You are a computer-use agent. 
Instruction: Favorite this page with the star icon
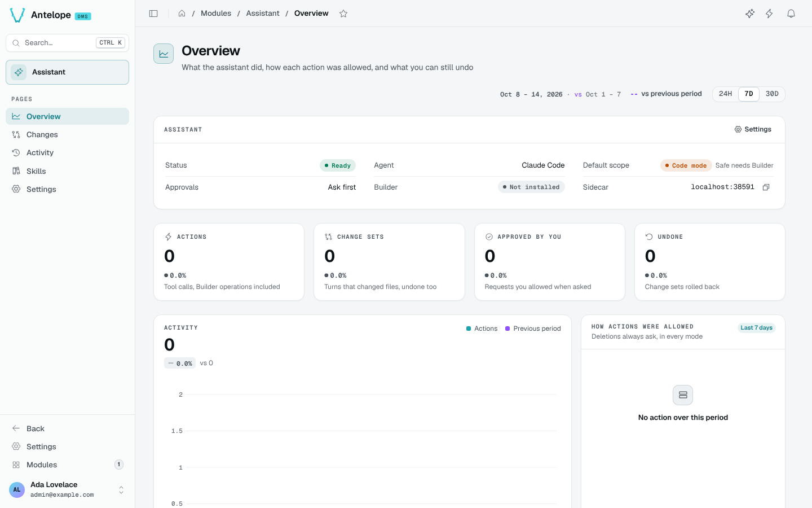343,14
